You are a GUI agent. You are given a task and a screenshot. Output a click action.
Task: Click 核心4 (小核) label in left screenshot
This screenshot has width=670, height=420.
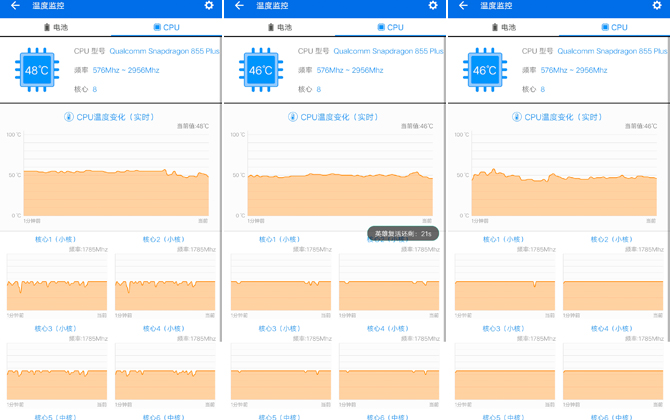point(164,329)
